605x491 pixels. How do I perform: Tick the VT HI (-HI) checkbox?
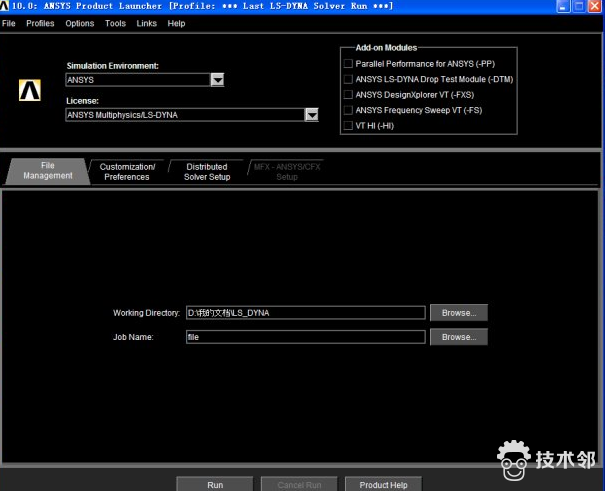348,126
